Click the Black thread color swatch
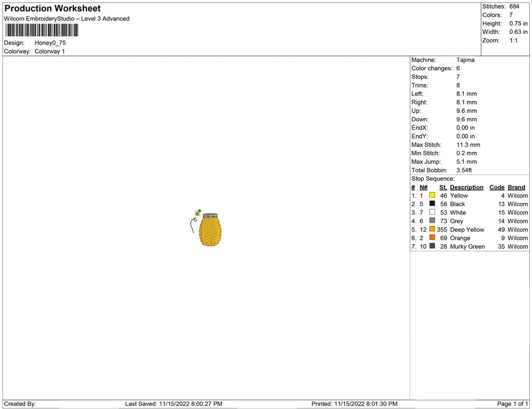Screen dimensions: 532x409 pyautogui.click(x=432, y=203)
